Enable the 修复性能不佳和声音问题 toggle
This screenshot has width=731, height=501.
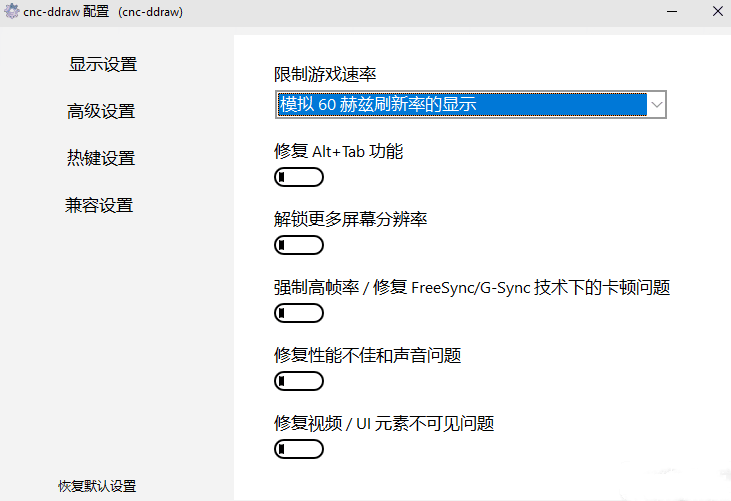(298, 381)
